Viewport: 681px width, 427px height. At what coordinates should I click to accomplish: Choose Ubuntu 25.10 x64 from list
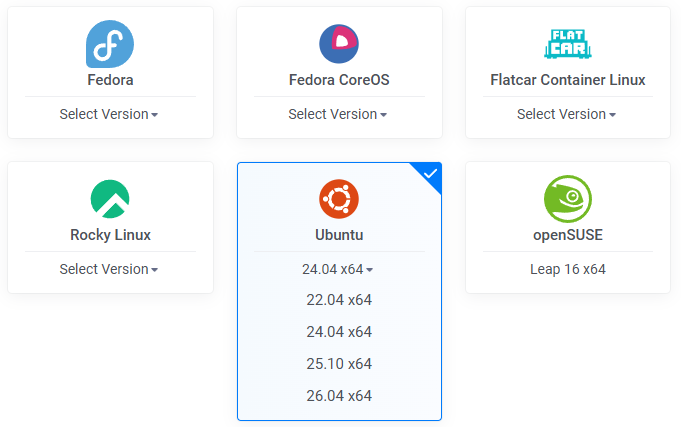coord(339,364)
